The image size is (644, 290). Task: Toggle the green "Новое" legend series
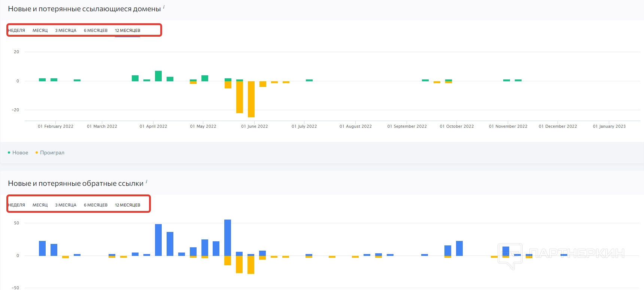point(18,152)
